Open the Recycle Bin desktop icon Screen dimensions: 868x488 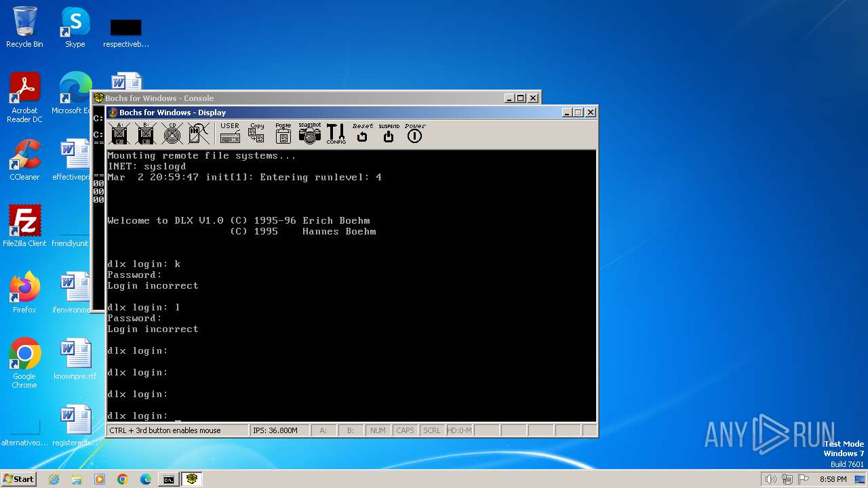tap(24, 28)
